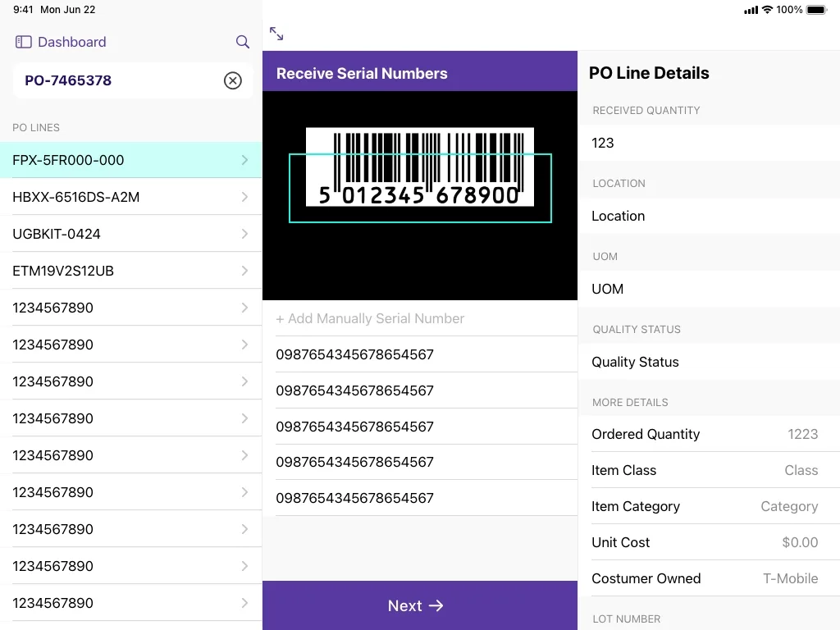Click the arrow icon in the Next button
Viewport: 840px width, 630px height.
[x=436, y=605]
